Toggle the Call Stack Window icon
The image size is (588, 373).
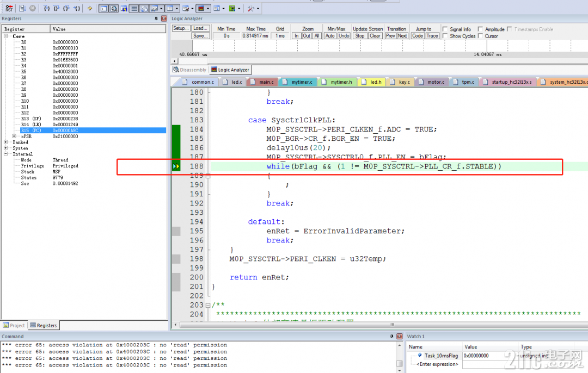[144, 8]
